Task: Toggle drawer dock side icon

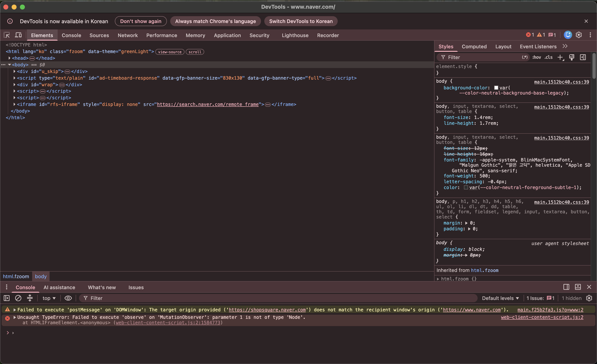Action: (566, 287)
